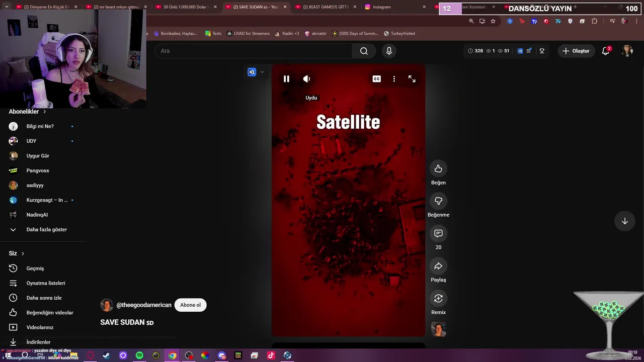
Task: Open the media controls music-note icon
Action: click(612, 21)
